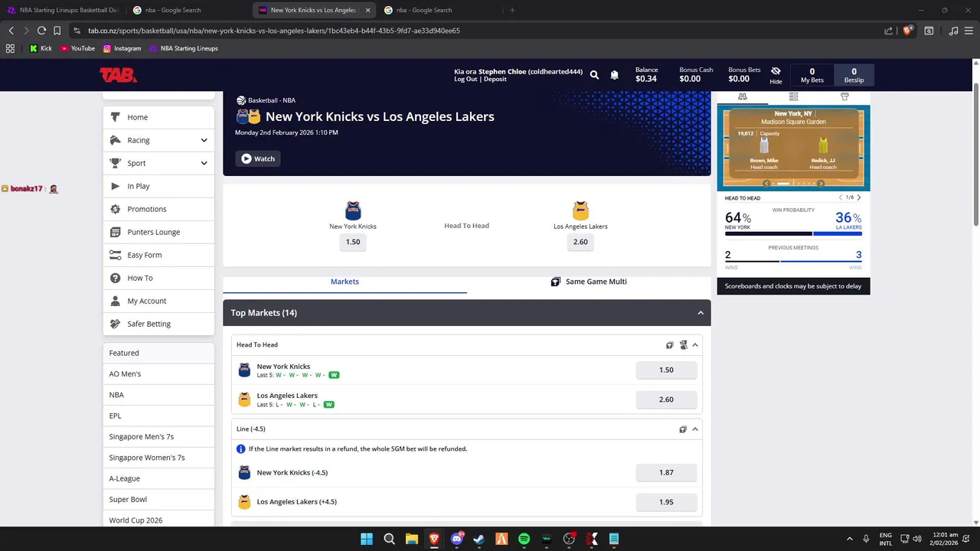Open the Betslip

coord(854,75)
